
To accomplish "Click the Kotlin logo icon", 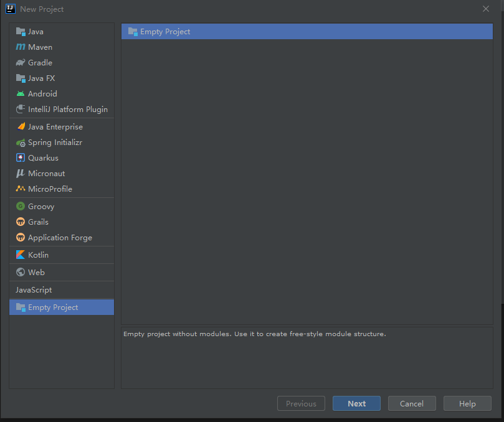I will pos(21,255).
